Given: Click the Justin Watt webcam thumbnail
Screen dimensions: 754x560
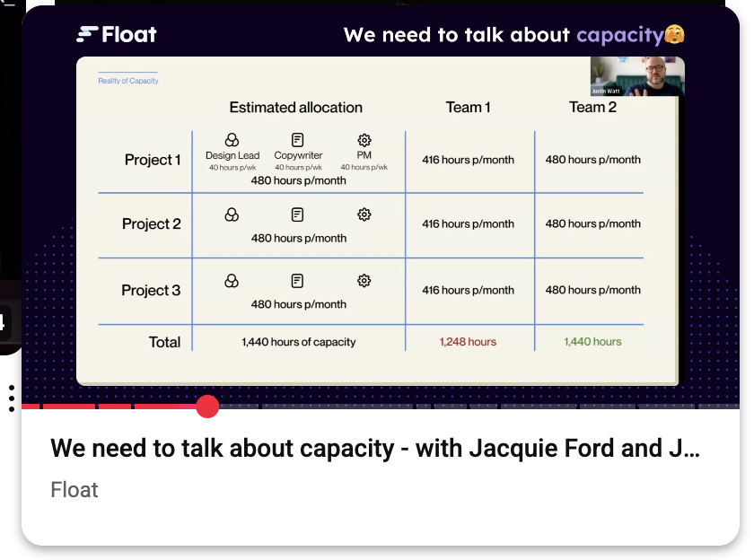Looking at the screenshot, I should click(x=637, y=76).
